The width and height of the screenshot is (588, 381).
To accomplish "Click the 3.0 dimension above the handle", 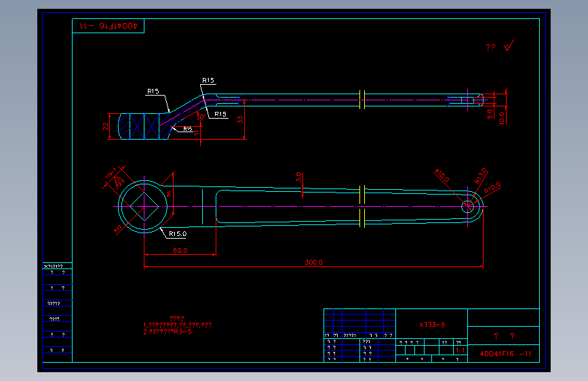I will pyautogui.click(x=298, y=177).
